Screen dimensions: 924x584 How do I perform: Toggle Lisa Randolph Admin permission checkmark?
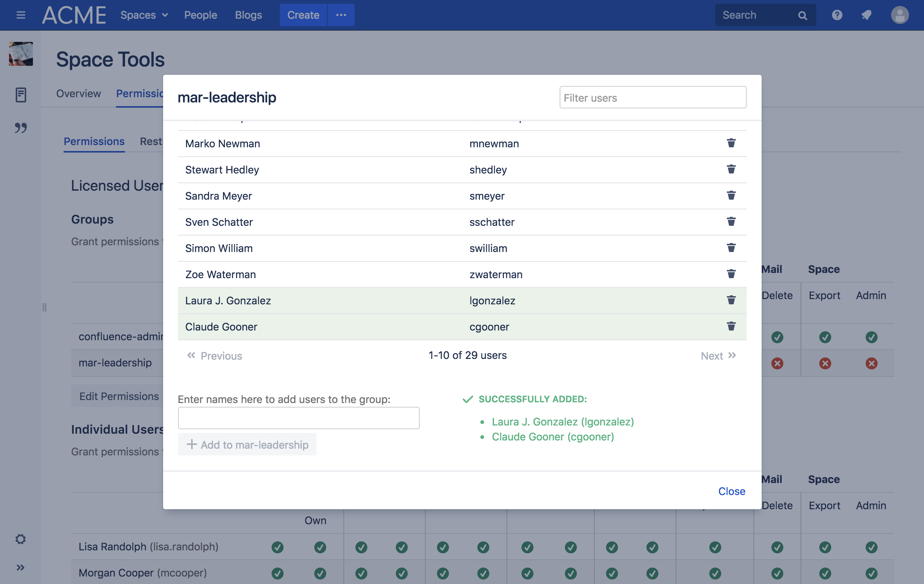(871, 547)
